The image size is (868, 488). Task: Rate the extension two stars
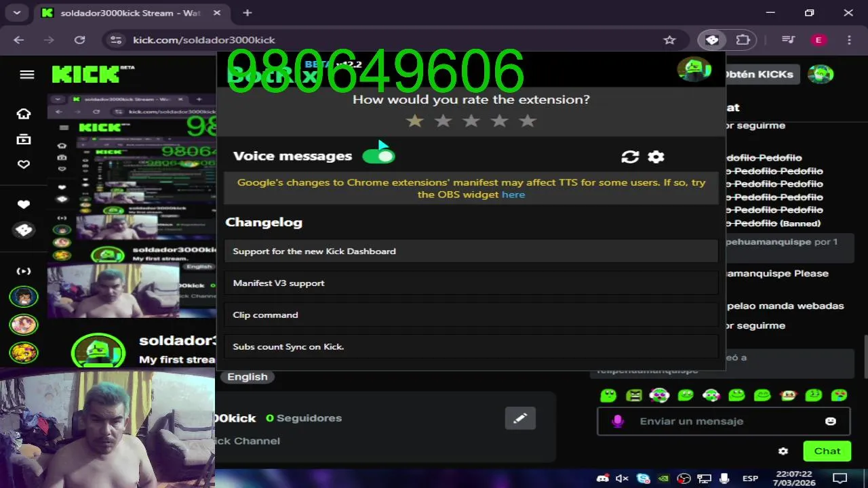(x=443, y=121)
